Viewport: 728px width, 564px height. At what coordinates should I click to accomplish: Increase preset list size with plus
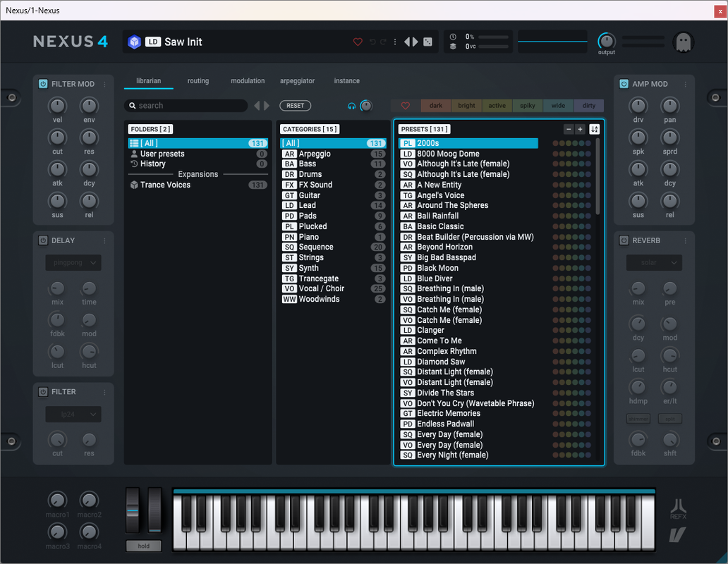pos(580,130)
